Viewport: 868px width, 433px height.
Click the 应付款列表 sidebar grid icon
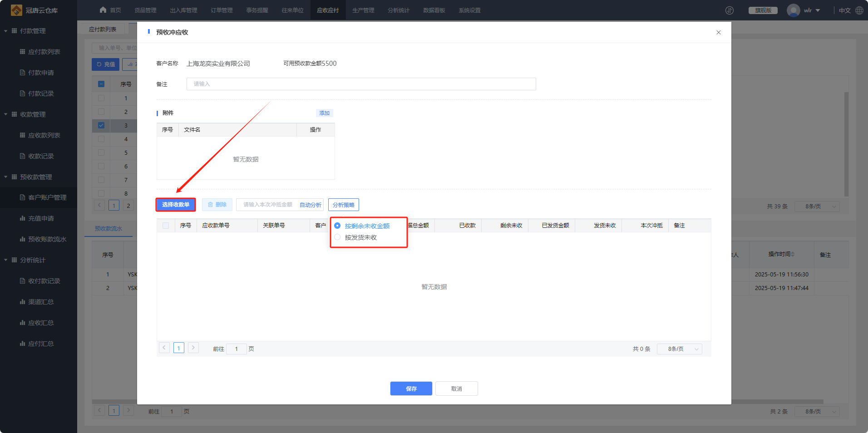(22, 52)
